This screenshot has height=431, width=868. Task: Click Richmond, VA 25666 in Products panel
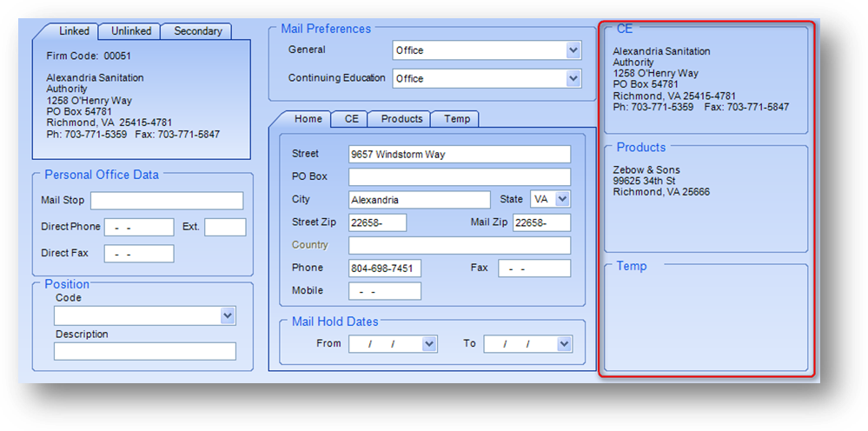[661, 192]
